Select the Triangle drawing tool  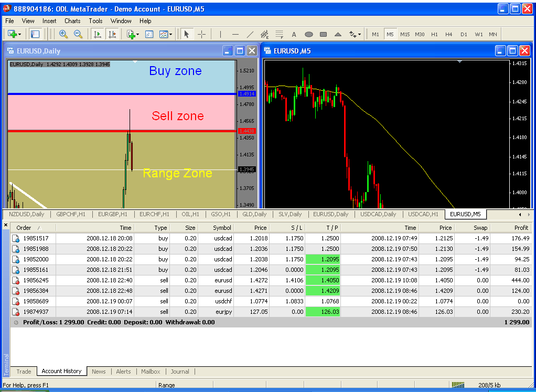tap(338, 34)
